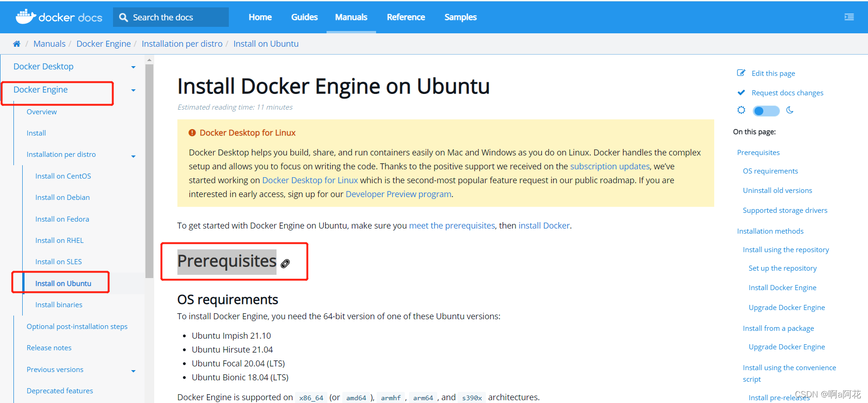The height and width of the screenshot is (403, 868).
Task: Jump to Prerequisites in page contents
Action: coord(758,153)
